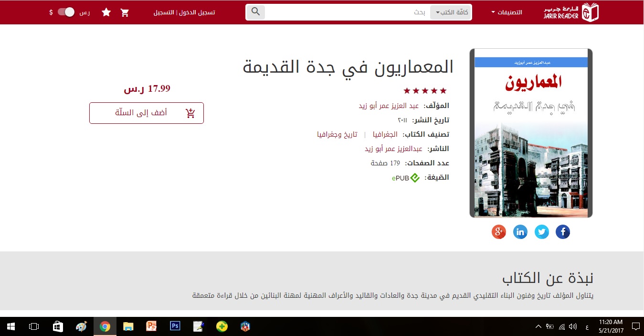The width and height of the screenshot is (644, 336).
Task: Show hidden system tray icons
Action: click(x=538, y=326)
